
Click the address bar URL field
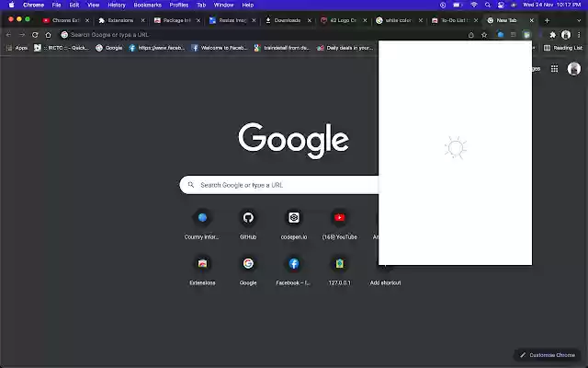263,35
